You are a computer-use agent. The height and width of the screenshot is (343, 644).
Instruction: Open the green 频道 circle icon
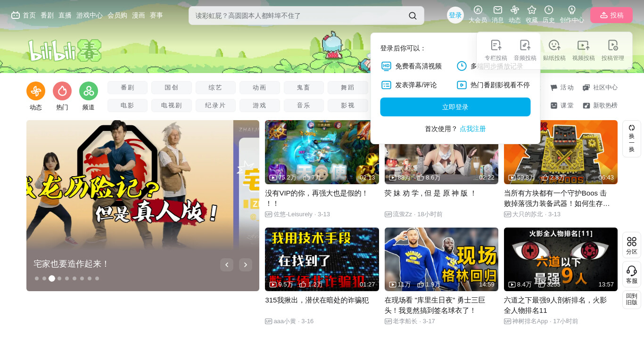(x=89, y=91)
